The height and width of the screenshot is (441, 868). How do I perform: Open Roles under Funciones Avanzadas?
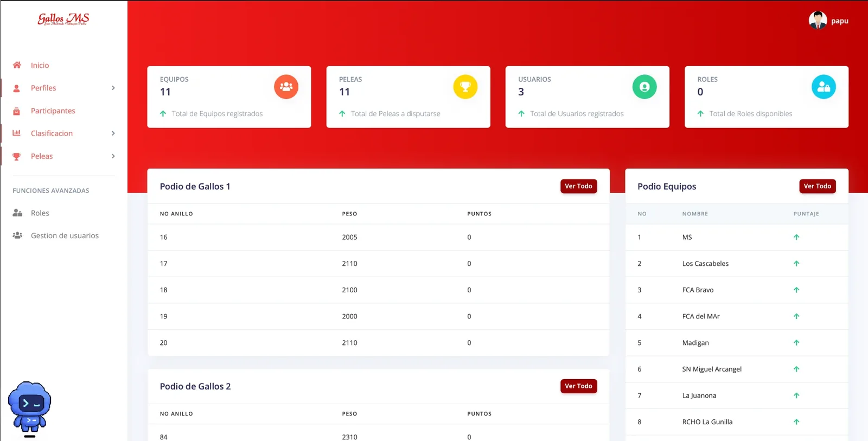click(40, 213)
